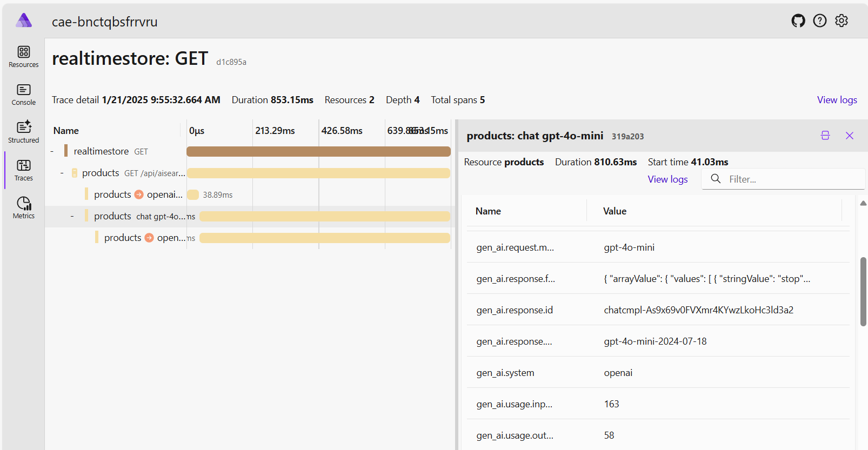Open the Help question mark icon
This screenshot has width=868, height=450.
click(820, 21)
